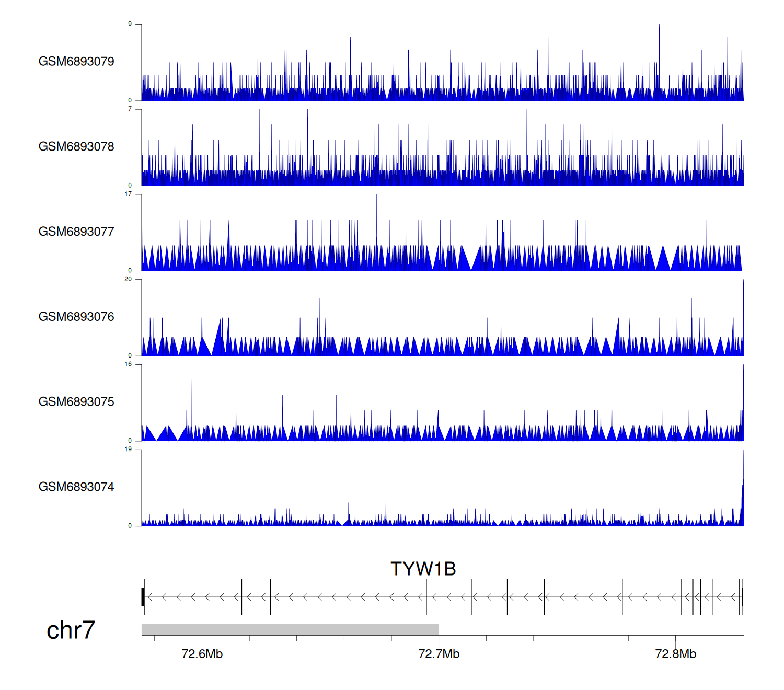
Task: Click the chr7 chromosome label
Action: [x=71, y=630]
